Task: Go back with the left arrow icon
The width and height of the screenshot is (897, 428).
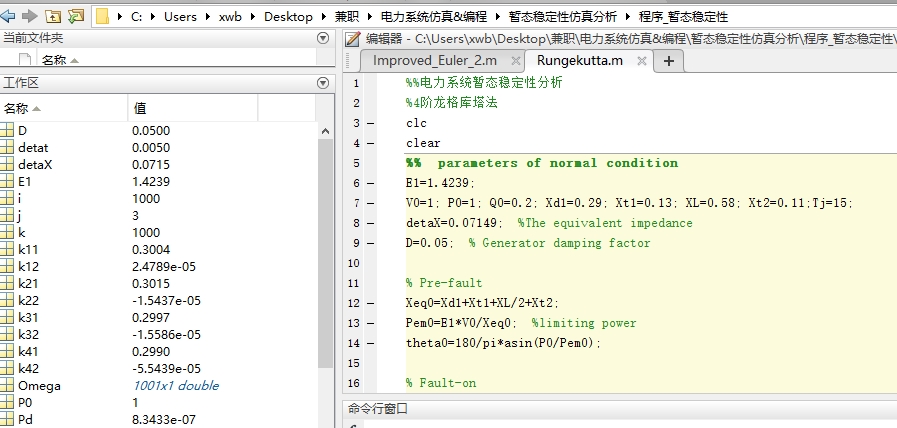Action: pyautogui.click(x=8, y=17)
